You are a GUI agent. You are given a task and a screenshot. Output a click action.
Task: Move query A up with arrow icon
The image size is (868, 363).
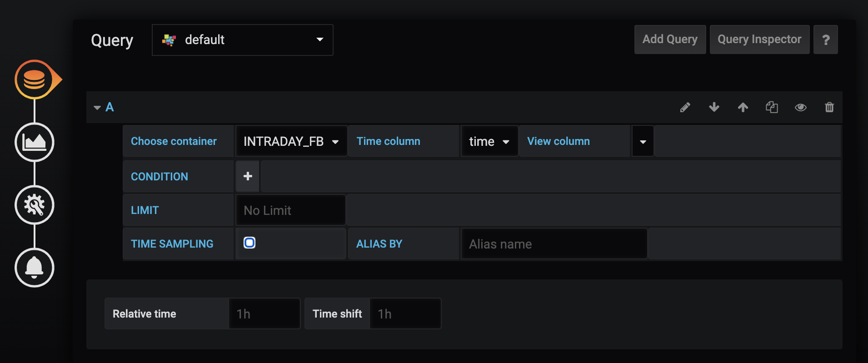tap(743, 107)
